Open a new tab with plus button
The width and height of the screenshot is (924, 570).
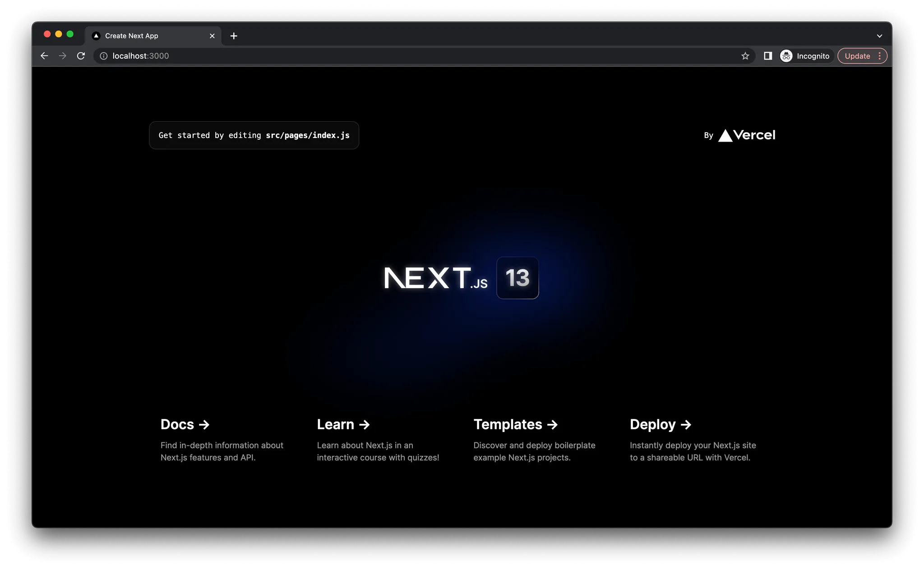pos(234,36)
